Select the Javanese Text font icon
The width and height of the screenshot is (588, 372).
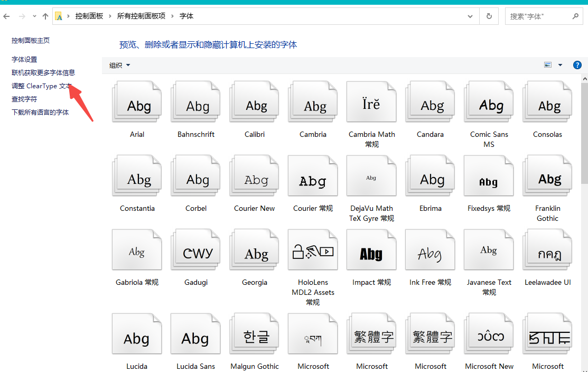coord(489,250)
